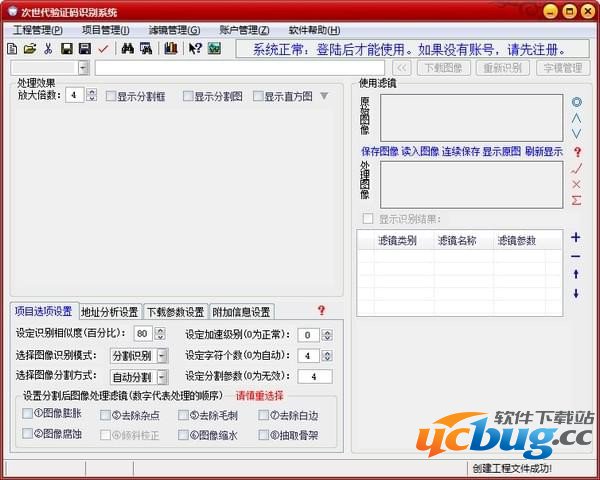Check ②图像腐蚀 filter option
Image resolution: width=600 pixels, height=480 pixels.
click(x=28, y=434)
